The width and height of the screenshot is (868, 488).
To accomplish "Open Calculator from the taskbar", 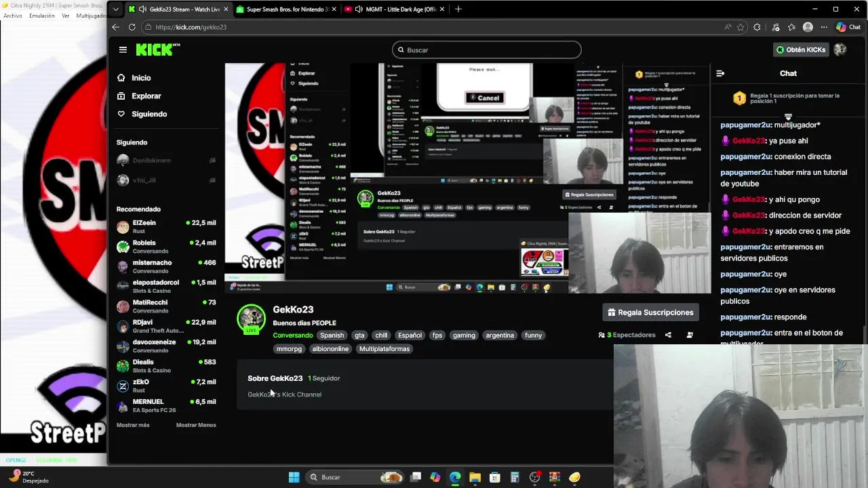I will (515, 477).
